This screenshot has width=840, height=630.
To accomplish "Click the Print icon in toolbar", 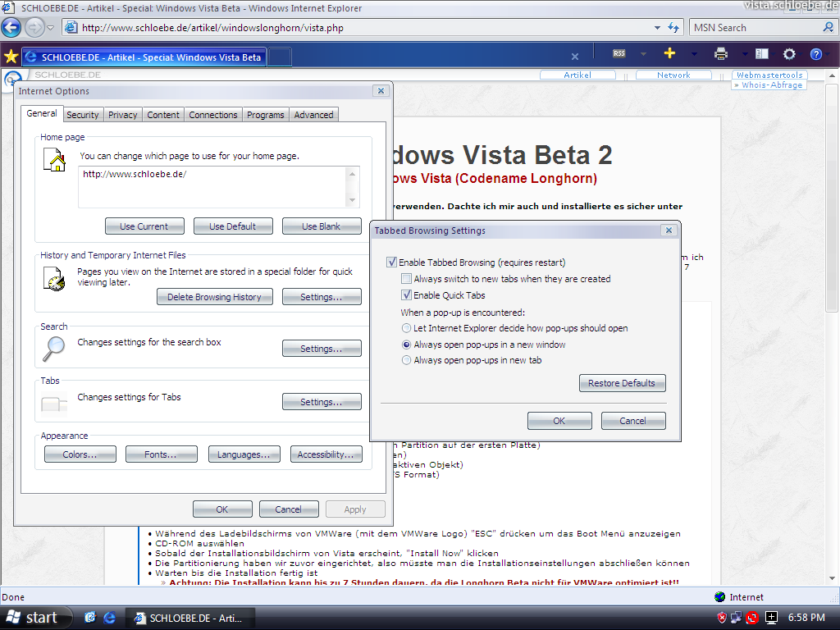I will tap(721, 53).
